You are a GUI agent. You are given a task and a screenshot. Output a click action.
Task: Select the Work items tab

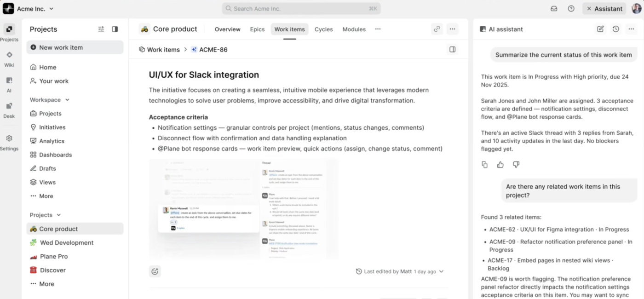(289, 29)
